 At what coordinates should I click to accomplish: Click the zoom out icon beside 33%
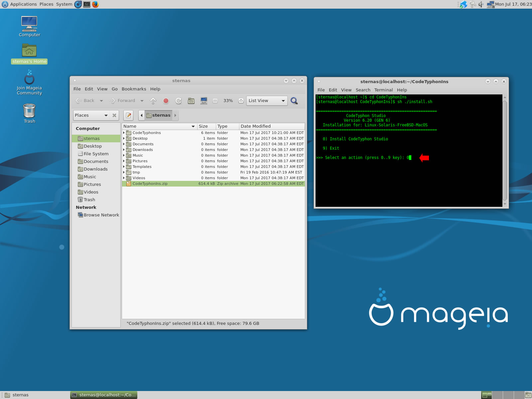pyautogui.click(x=215, y=101)
